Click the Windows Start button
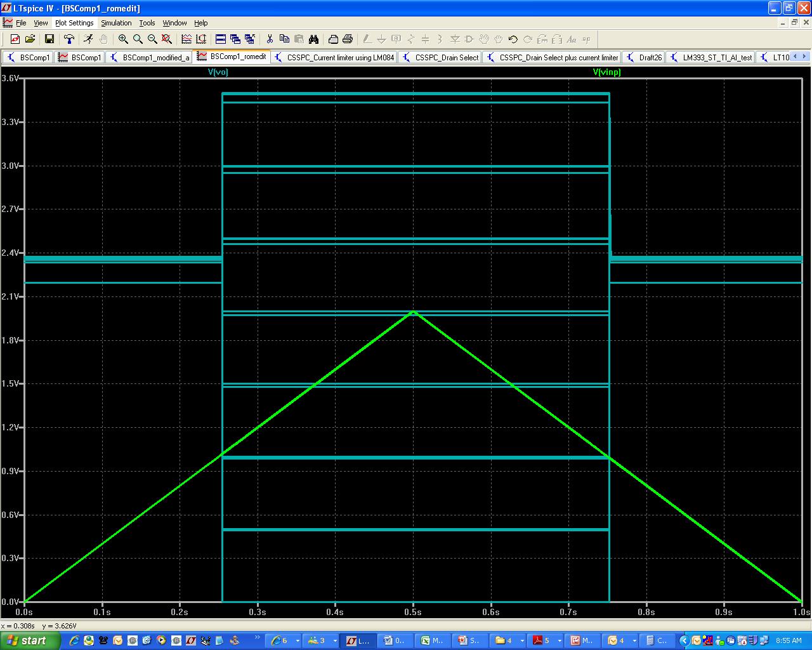 click(30, 640)
